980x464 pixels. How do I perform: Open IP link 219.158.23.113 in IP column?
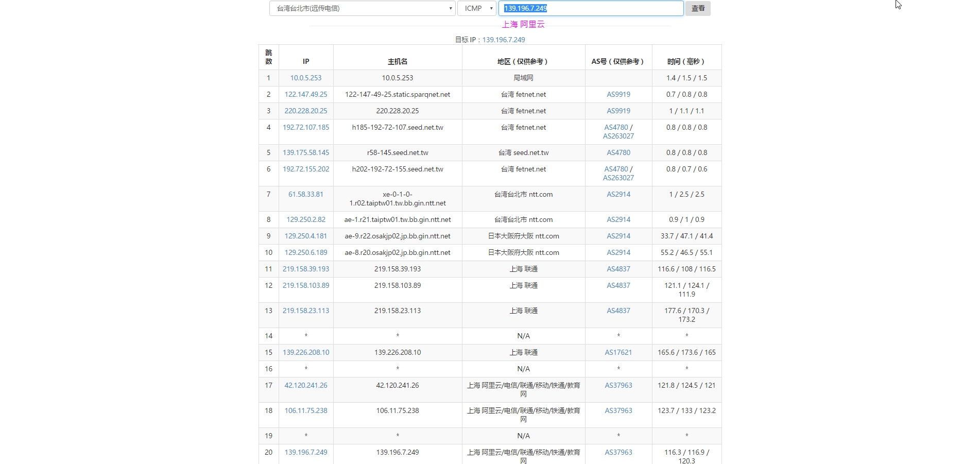pos(306,311)
